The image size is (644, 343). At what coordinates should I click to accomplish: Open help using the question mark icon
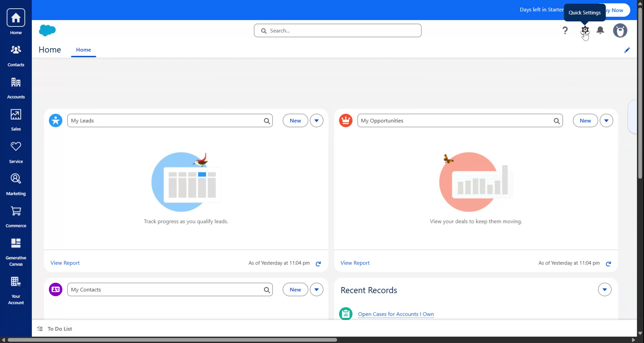click(x=566, y=30)
